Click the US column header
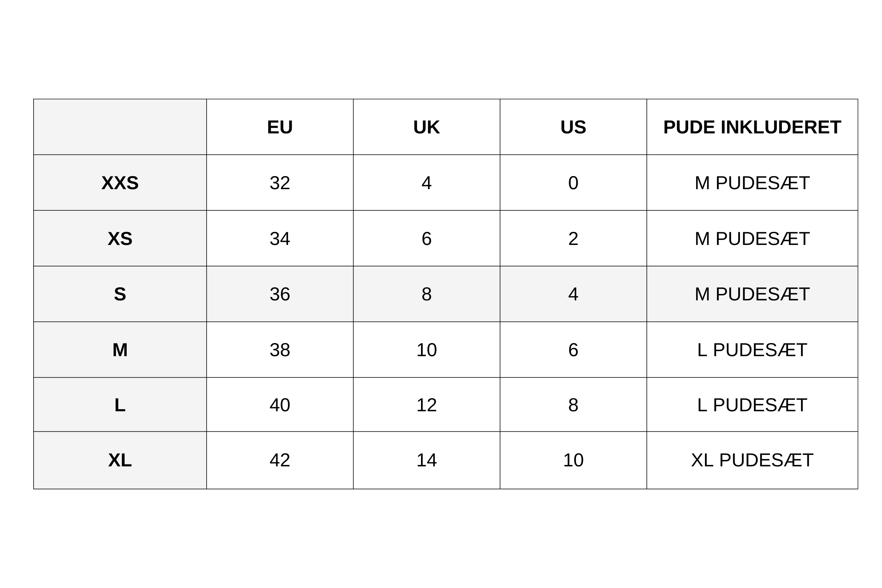The width and height of the screenshot is (882, 588). (x=573, y=127)
